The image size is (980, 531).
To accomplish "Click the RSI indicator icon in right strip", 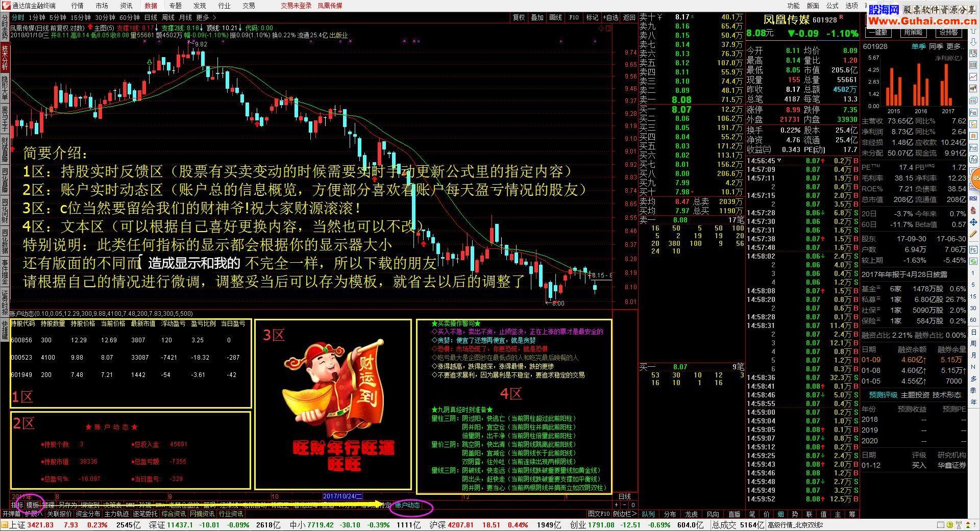I will 973,198.
